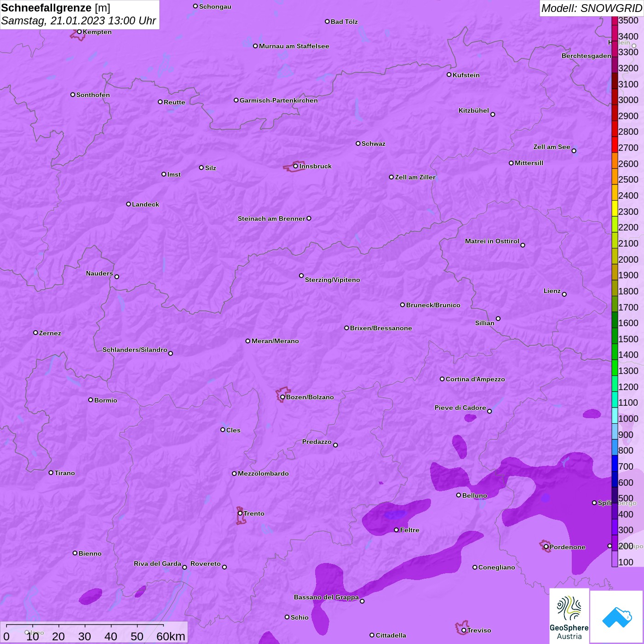Screen dimensions: 644x644
Task: Click the Innsbruck city marker dot
Action: point(295,166)
